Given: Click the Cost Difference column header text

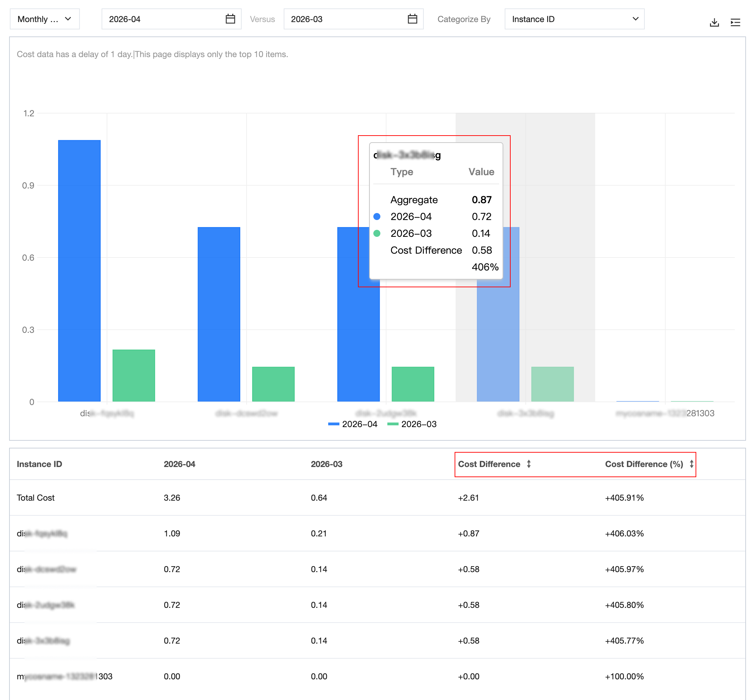Looking at the screenshot, I should pos(489,464).
